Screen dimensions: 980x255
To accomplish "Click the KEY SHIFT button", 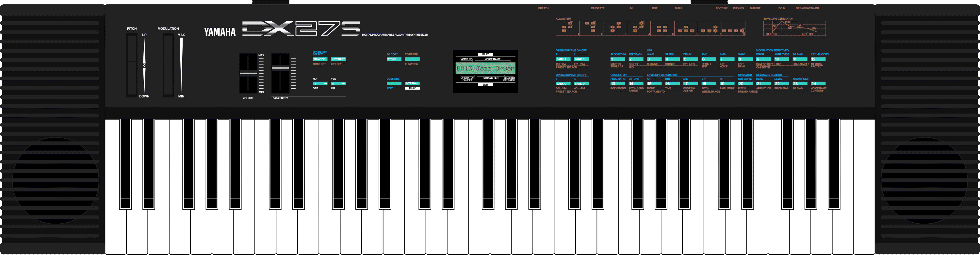I will 338,59.
